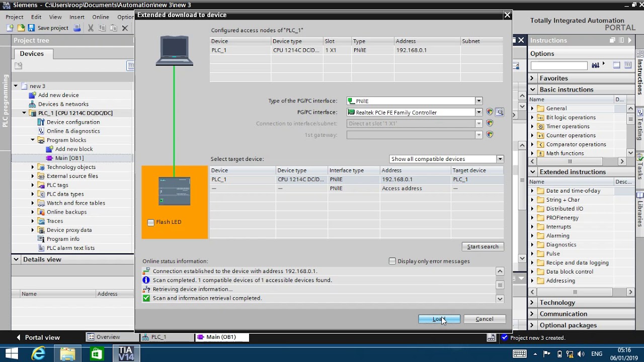Screen dimensions: 644x362
Task: Click the Cut scissors icon
Action: [91, 28]
